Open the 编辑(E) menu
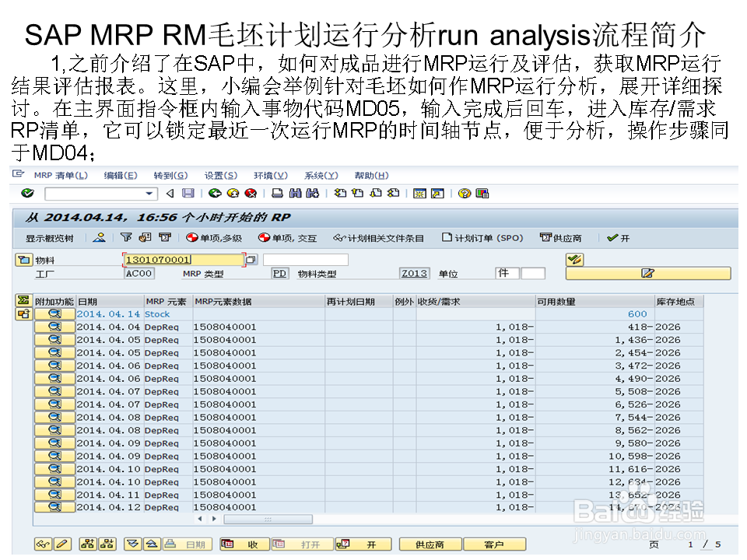This screenshot has width=747, height=560. point(121,175)
